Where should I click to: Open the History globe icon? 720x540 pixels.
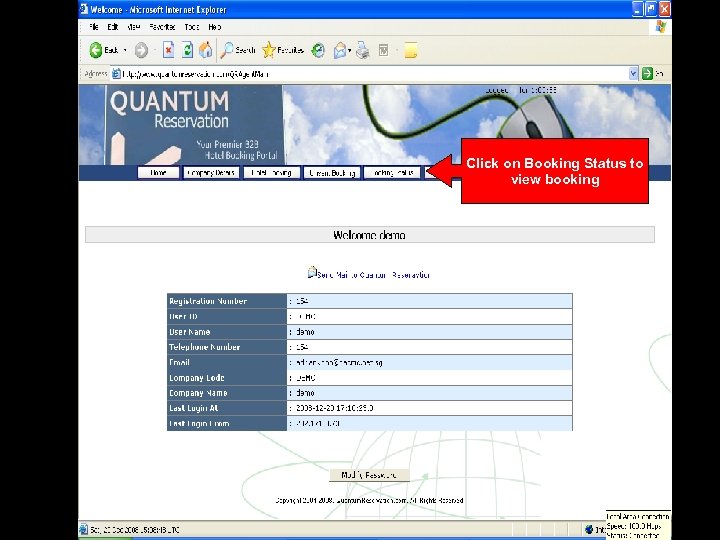[318, 50]
